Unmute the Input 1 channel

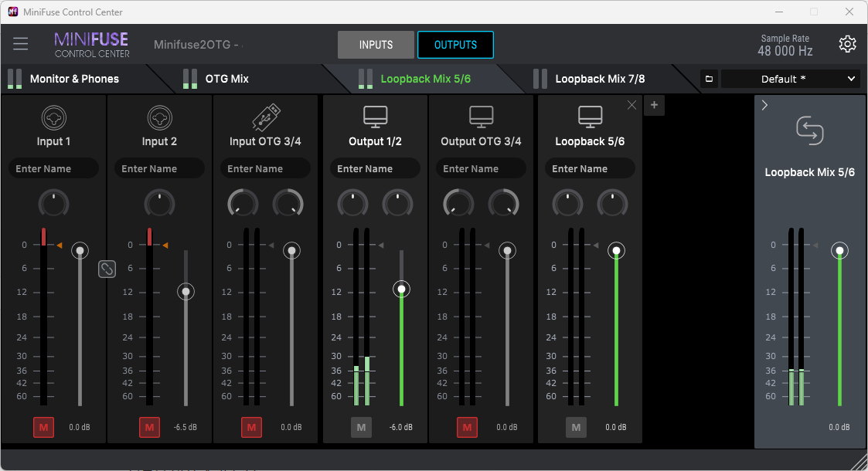(x=43, y=427)
